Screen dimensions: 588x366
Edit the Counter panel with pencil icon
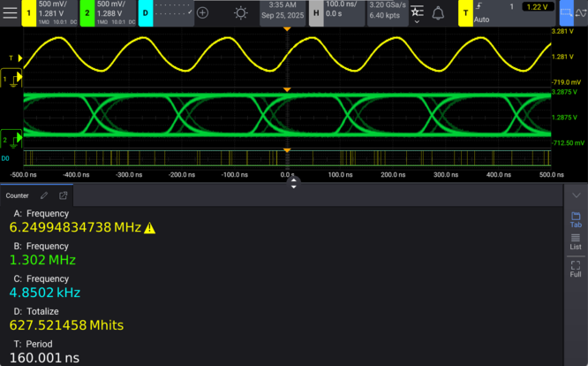[x=44, y=195]
